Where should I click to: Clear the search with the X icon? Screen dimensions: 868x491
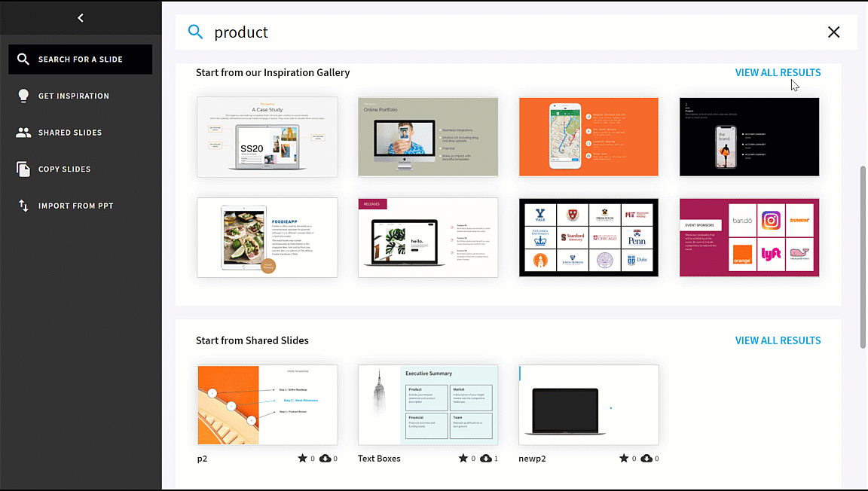[833, 32]
